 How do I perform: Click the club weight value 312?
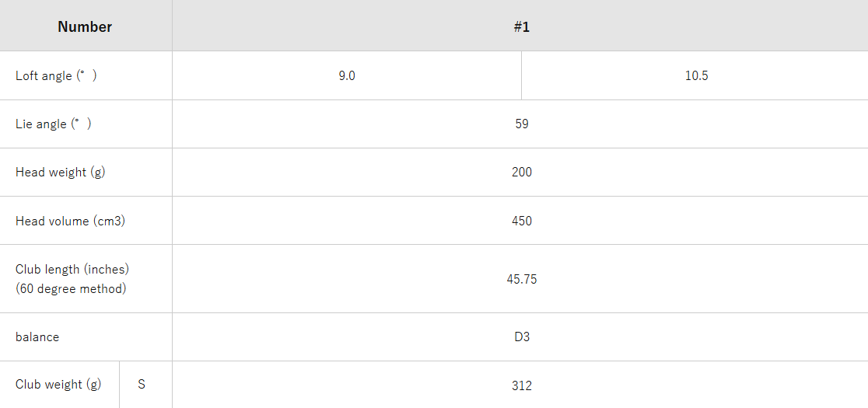521,385
